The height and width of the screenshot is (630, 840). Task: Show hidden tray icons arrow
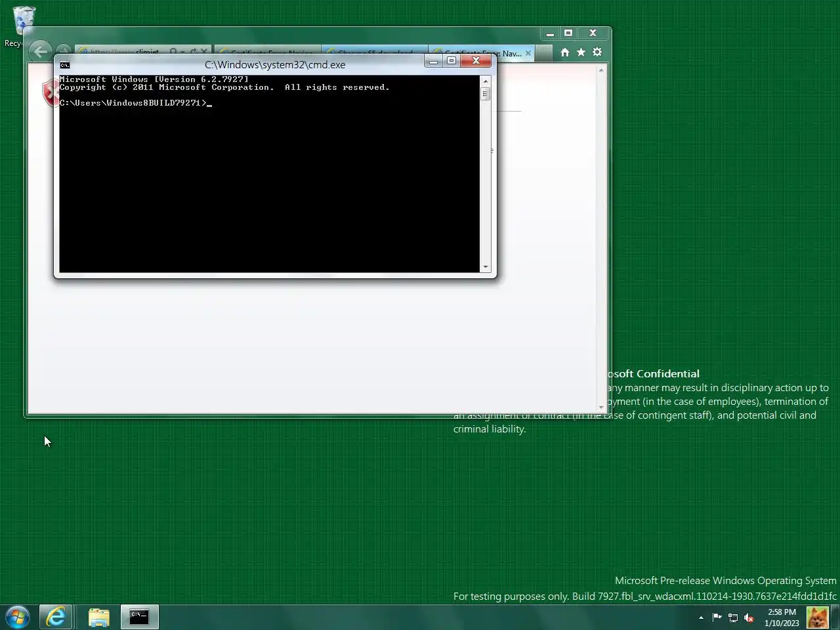click(x=701, y=618)
